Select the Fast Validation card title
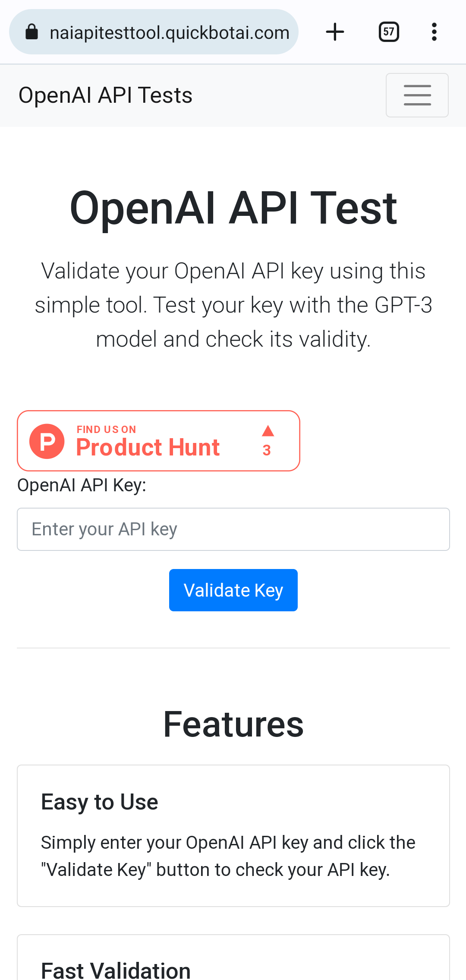 116,971
